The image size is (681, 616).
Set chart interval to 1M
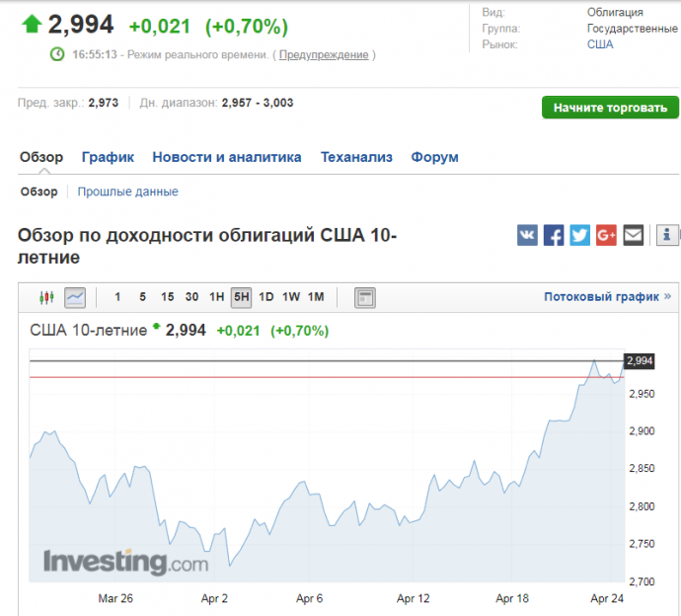click(x=316, y=297)
